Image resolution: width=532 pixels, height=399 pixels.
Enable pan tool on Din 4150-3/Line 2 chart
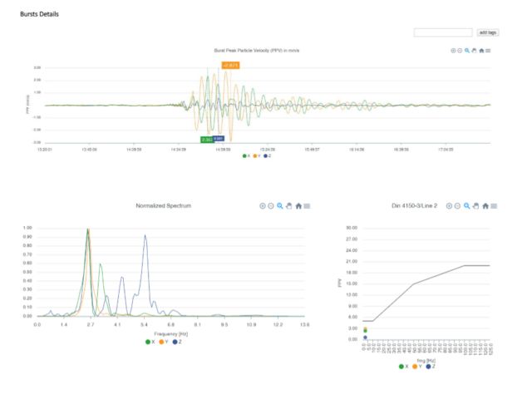476,205
